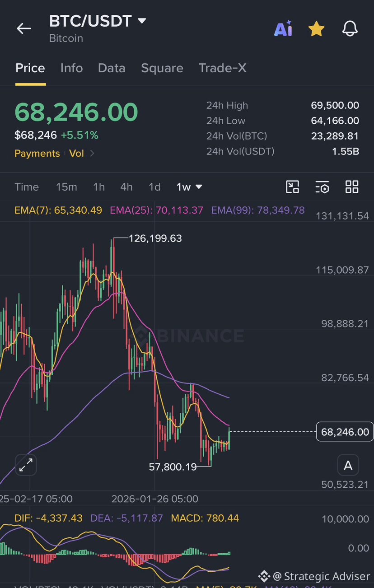Select the Time chart view
The height and width of the screenshot is (588, 374).
pos(27,187)
